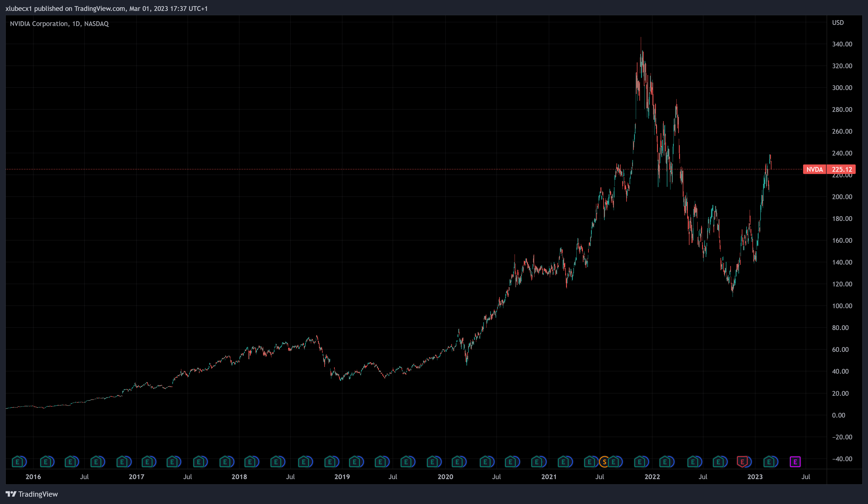Click the USD currency label on the price axis
Screen dimensions: 868x504
838,23
